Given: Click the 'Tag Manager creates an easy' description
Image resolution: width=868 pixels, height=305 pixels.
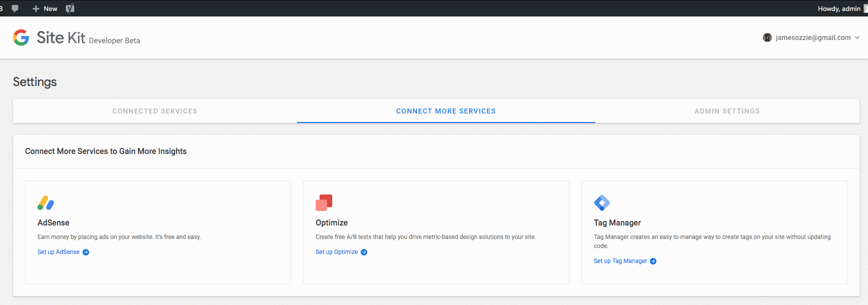Looking at the screenshot, I should (712, 241).
